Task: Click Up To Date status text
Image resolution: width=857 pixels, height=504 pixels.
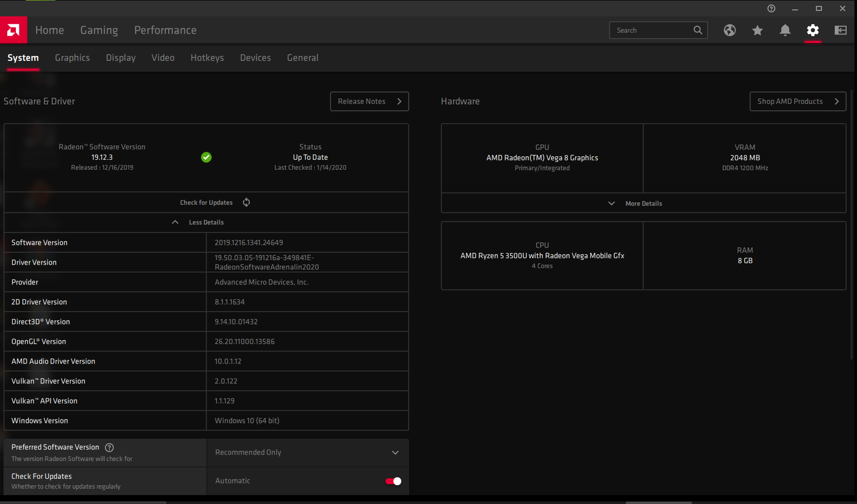Action: coord(310,157)
